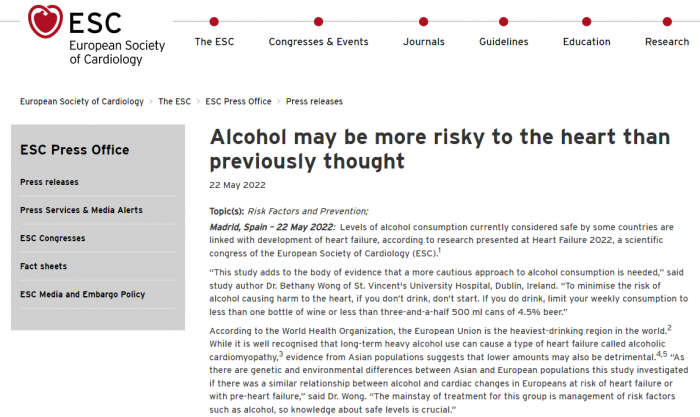
Task: Open The ESC navigation menu
Action: 213,42
